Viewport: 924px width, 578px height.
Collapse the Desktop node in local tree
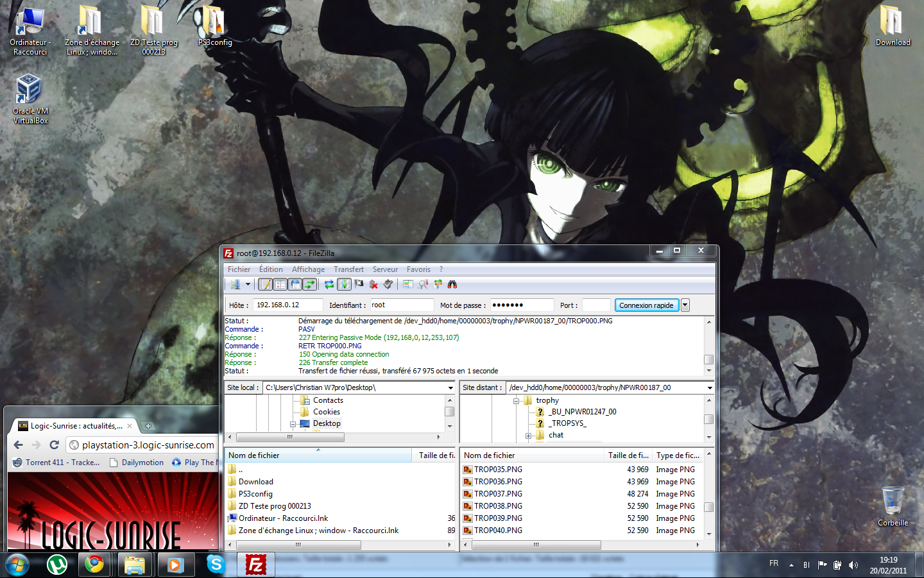(293, 424)
